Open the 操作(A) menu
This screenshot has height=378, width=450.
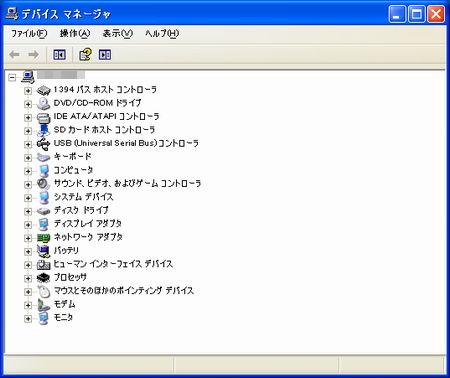point(75,33)
